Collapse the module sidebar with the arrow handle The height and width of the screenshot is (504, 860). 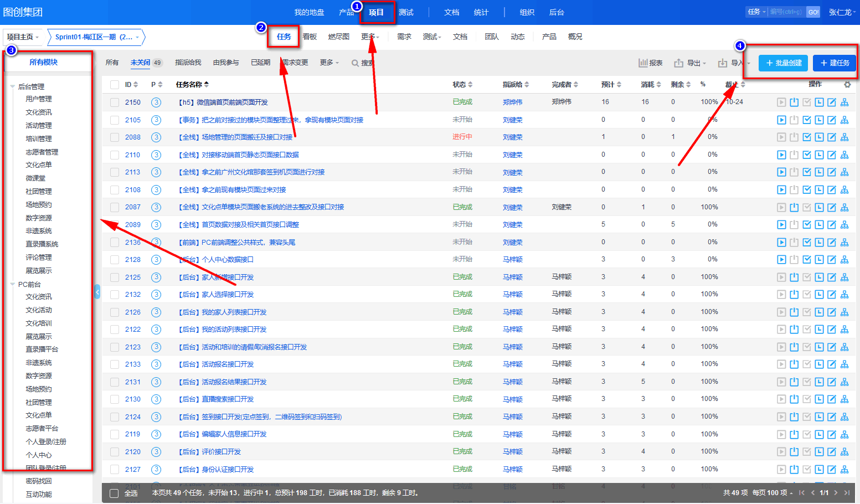tap(97, 291)
